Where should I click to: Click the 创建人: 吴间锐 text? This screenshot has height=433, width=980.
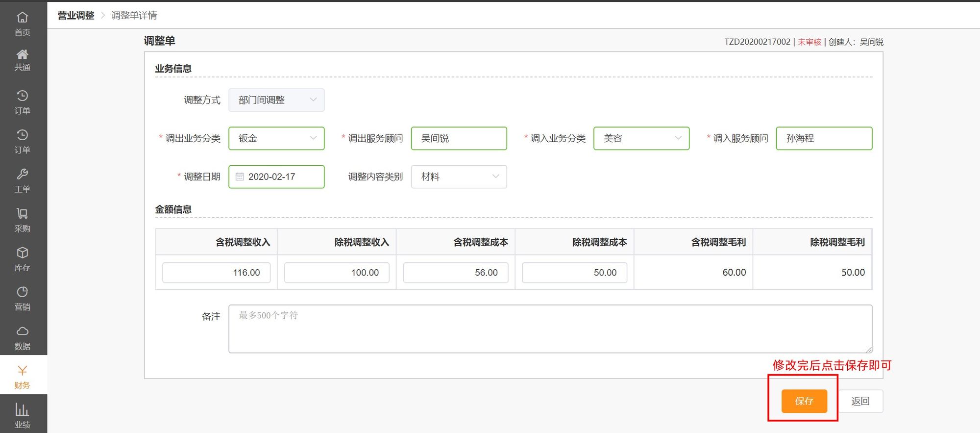[x=856, y=42]
